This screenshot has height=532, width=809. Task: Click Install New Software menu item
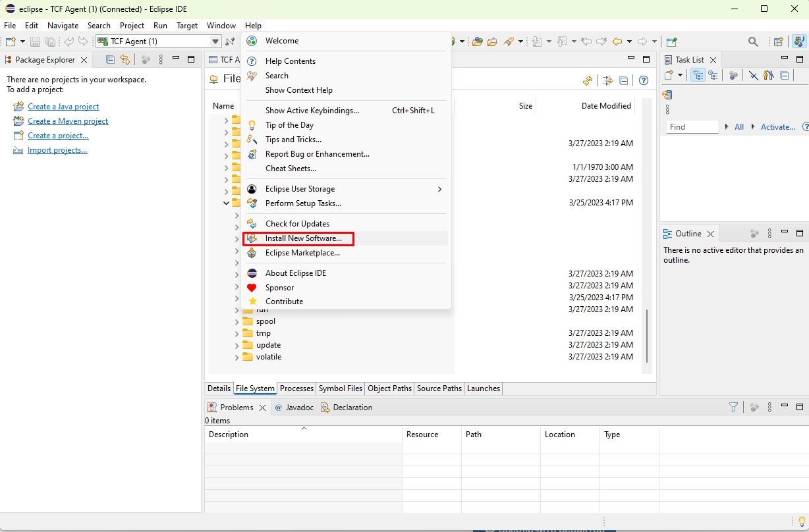coord(303,238)
